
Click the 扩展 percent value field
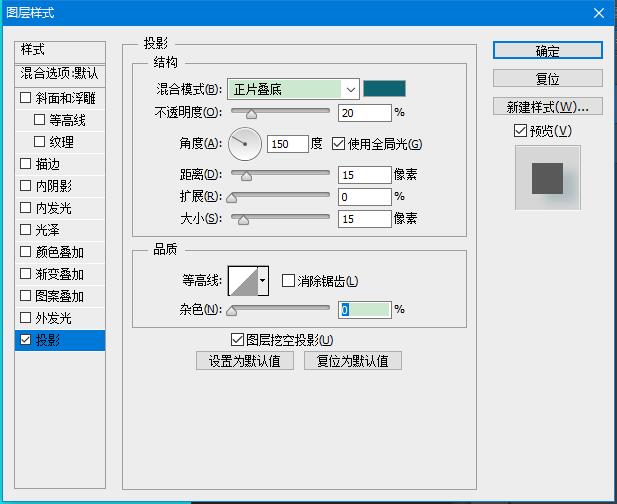coord(365,197)
